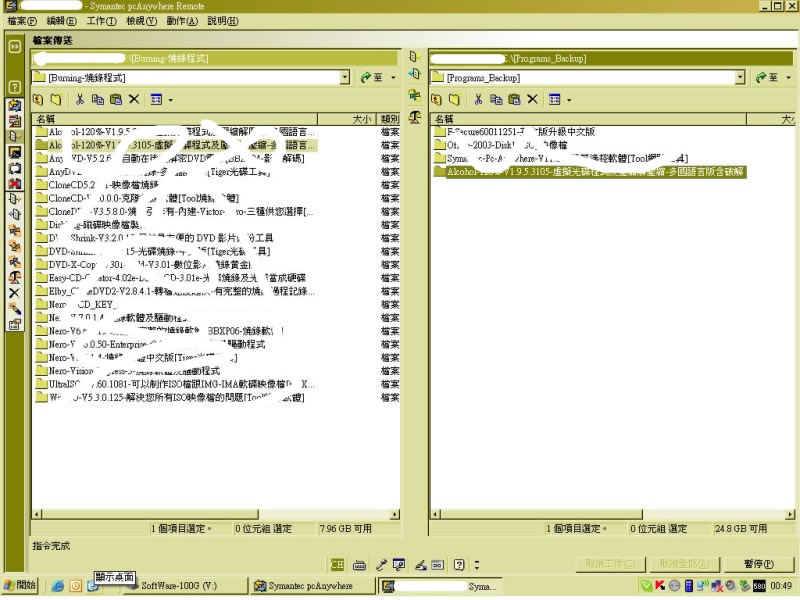Viewport: 800px width, 600px height.
Task: Click second transfer icon between the panes
Action: [415, 74]
